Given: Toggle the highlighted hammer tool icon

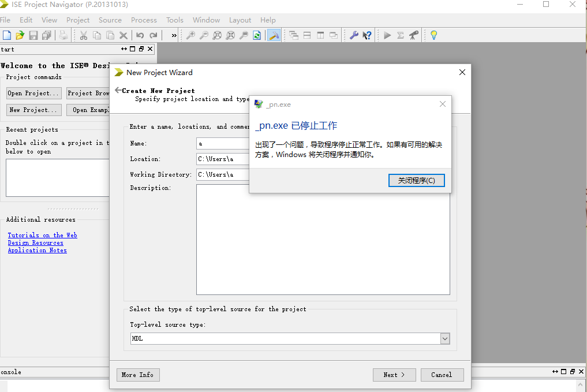Looking at the screenshot, I should tap(274, 35).
